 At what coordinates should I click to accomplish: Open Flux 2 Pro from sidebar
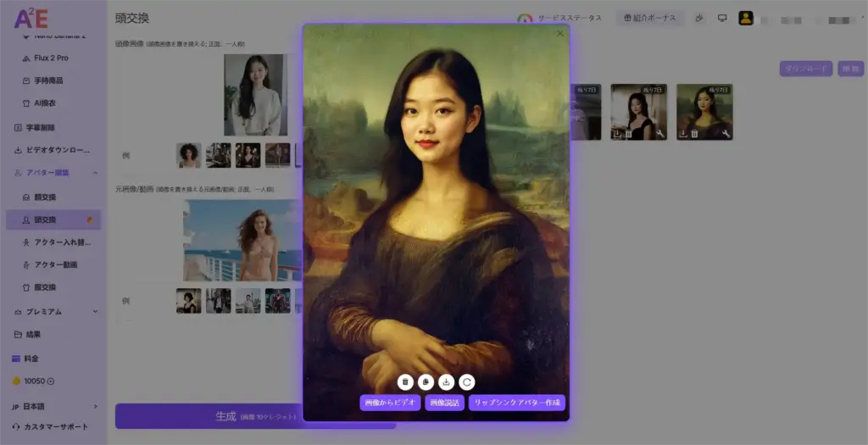click(51, 58)
